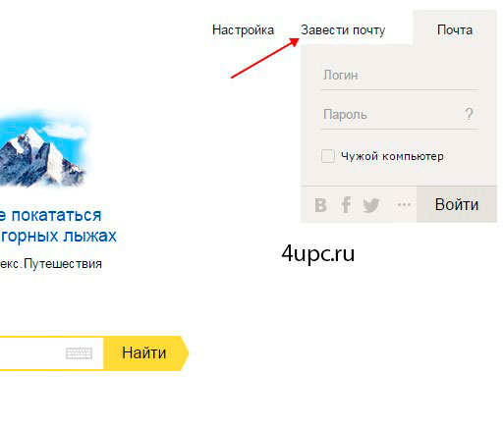Open the snowy mountain picture
The height and width of the screenshot is (430, 504).
click(x=43, y=149)
